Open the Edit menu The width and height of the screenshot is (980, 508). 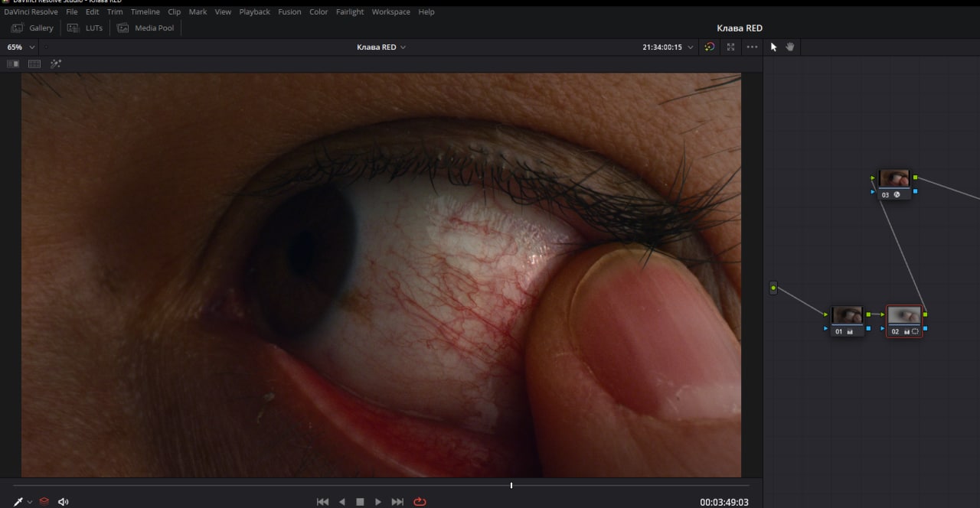click(93, 12)
